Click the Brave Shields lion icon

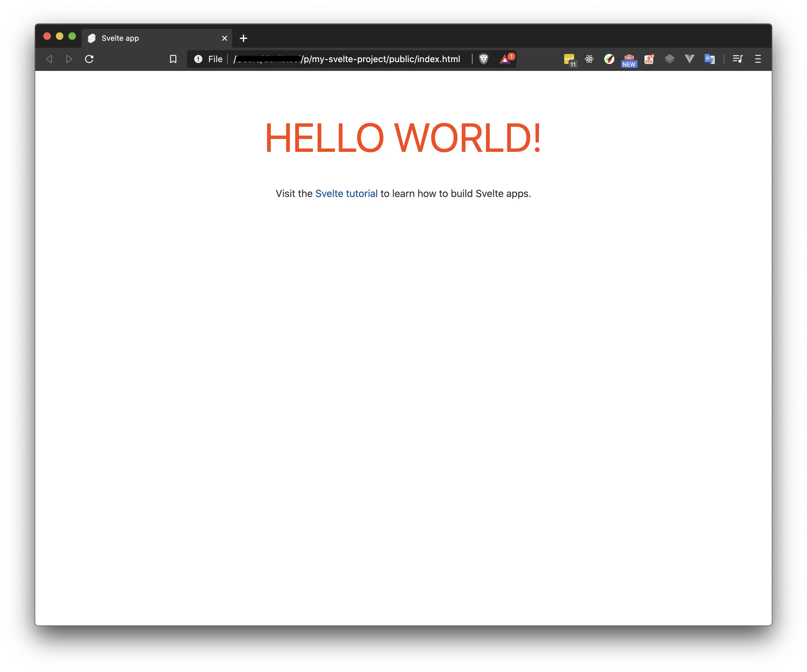(x=484, y=59)
